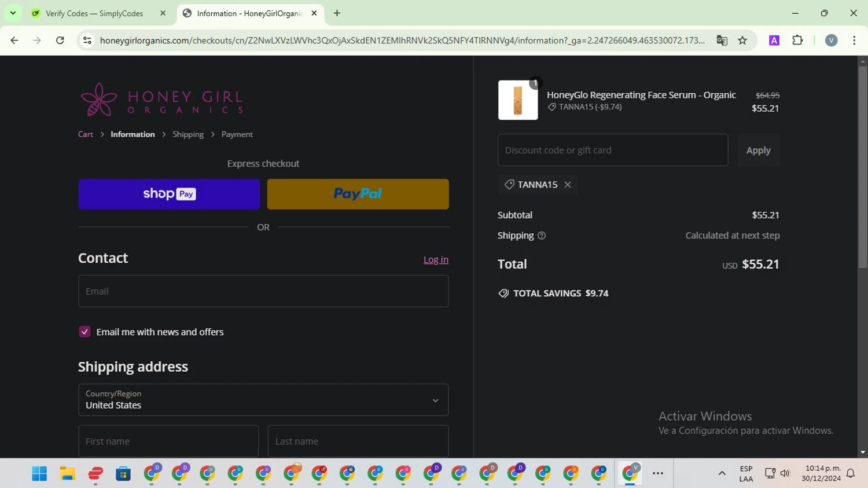Open the Country/Region dropdown

coord(263,400)
